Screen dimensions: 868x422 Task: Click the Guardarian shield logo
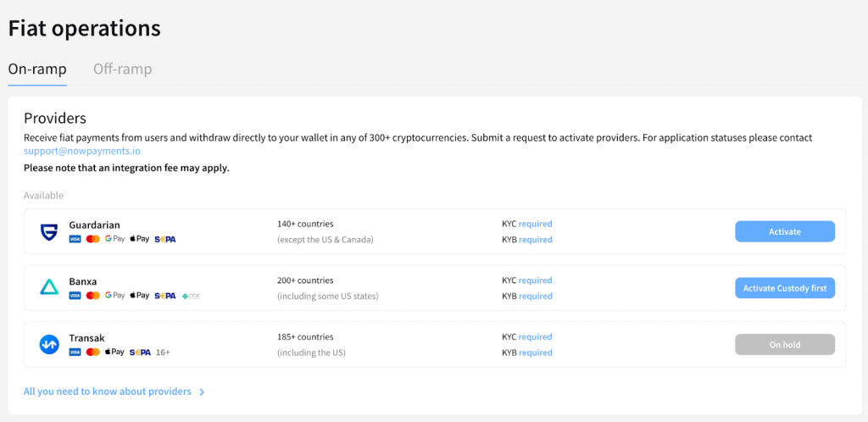pos(48,231)
